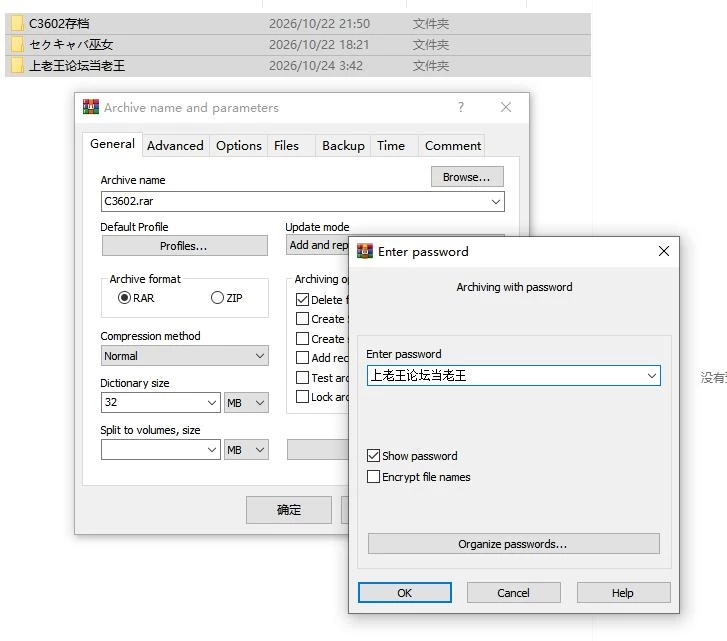Image resolution: width=727 pixels, height=641 pixels.
Task: Close the Archive name and parameters dialog
Action: pyautogui.click(x=506, y=107)
